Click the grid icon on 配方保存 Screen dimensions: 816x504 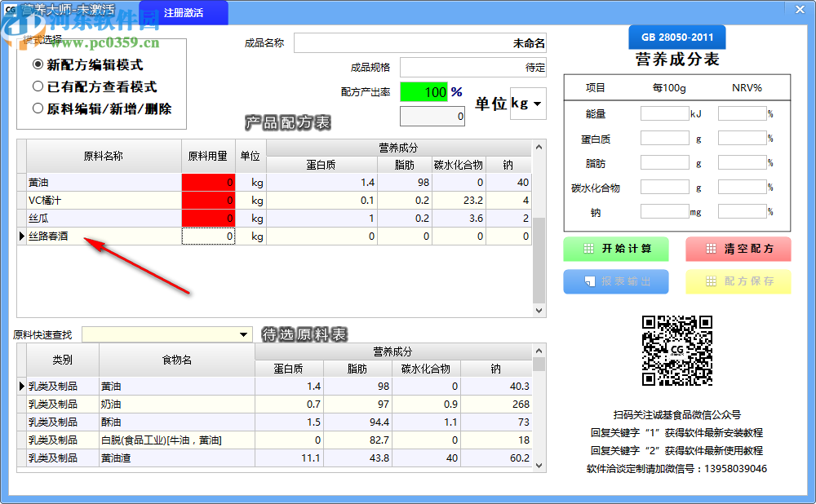pyautogui.click(x=711, y=281)
